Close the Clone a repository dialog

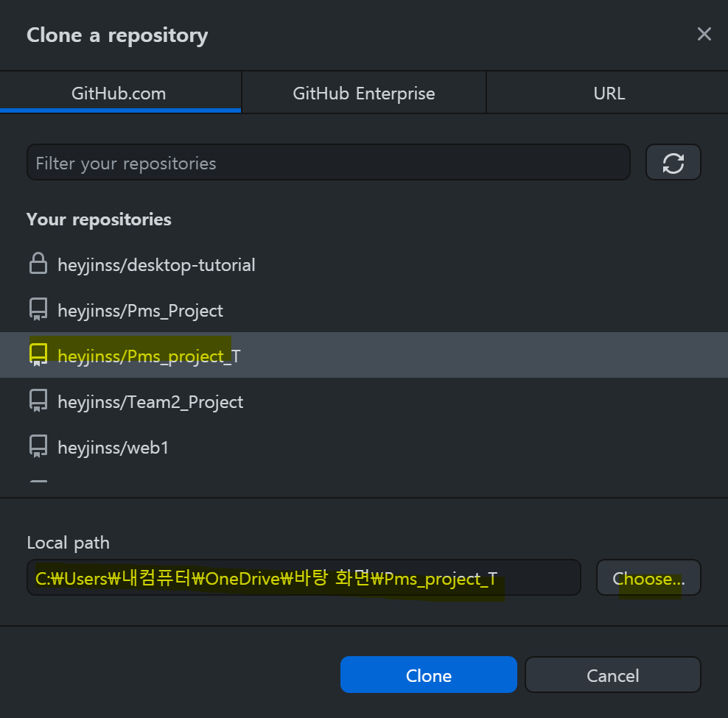(704, 34)
